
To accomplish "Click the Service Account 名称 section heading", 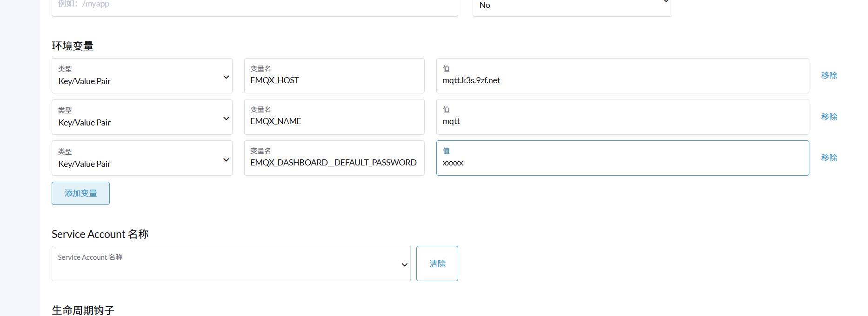I will coord(100,234).
